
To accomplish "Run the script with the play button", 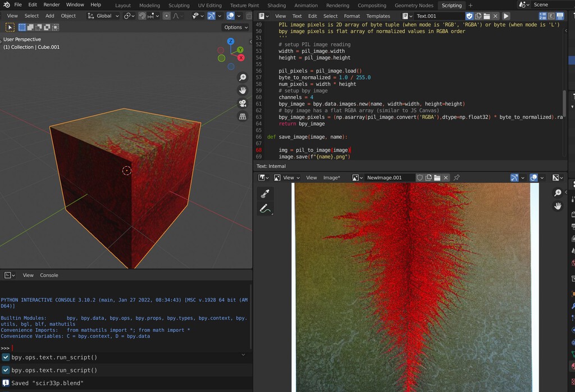I will point(506,16).
